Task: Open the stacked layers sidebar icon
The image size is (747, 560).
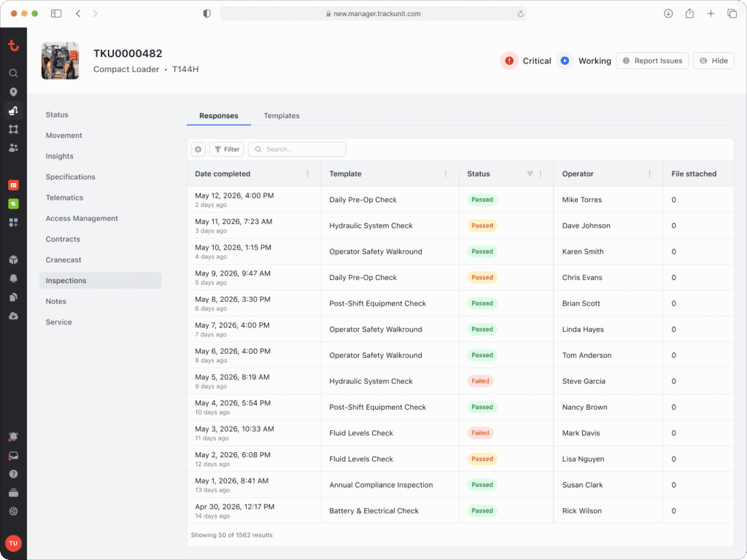Action: (13, 492)
